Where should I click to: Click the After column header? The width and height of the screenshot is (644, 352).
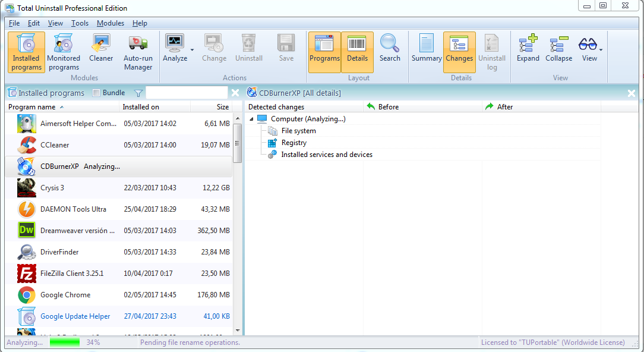point(541,107)
